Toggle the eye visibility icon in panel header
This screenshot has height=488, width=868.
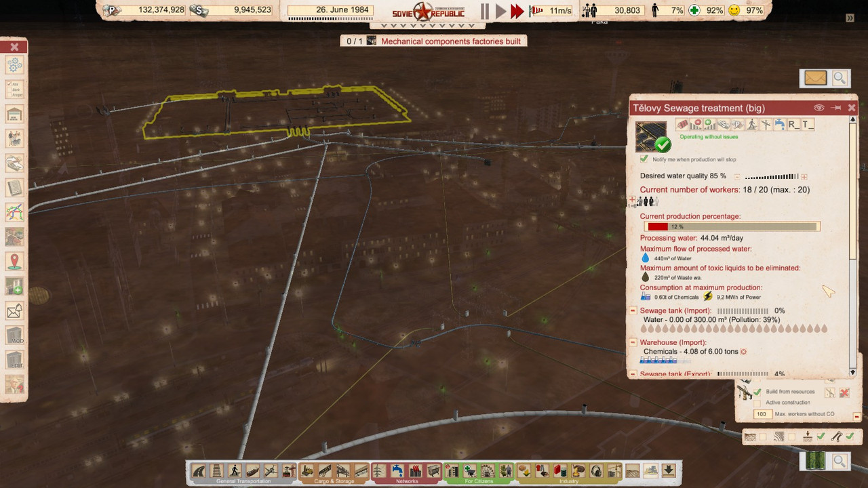pos(819,108)
